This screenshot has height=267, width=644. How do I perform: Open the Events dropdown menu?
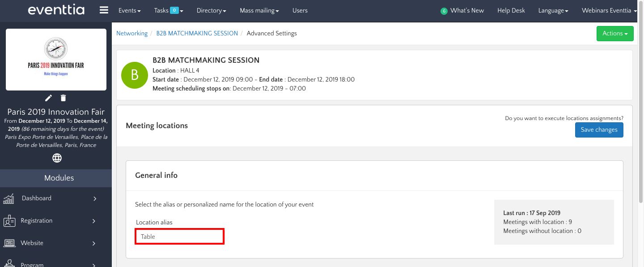pyautogui.click(x=129, y=10)
